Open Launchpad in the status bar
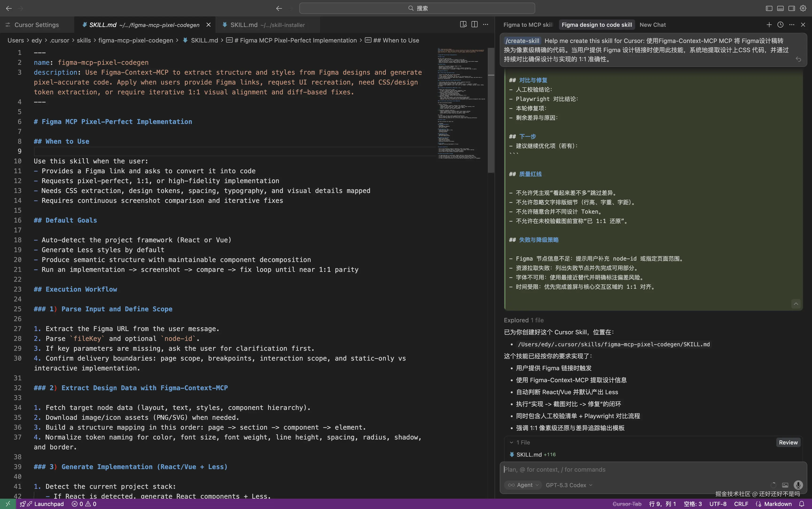The image size is (812, 509). click(49, 504)
